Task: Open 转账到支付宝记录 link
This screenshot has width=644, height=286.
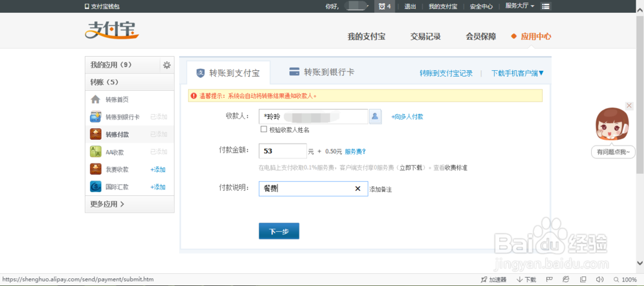Action: (446, 73)
